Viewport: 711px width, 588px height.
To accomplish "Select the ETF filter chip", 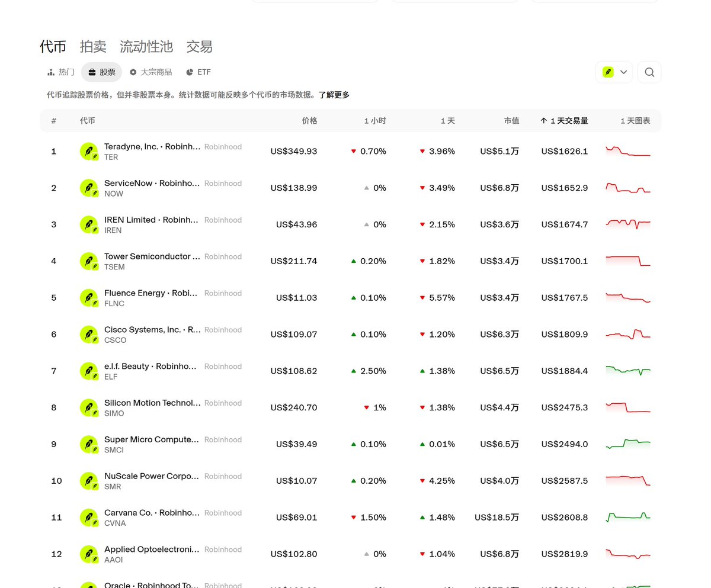I will 198,72.
